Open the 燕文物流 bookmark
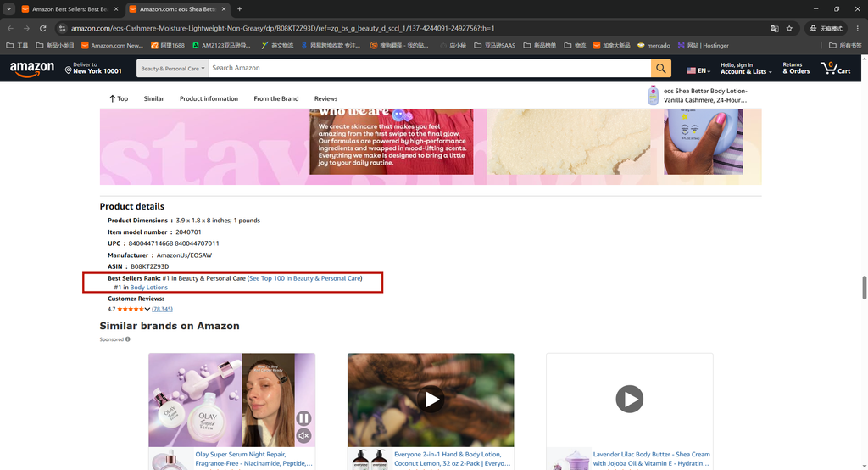The width and height of the screenshot is (868, 470). [x=277, y=46]
